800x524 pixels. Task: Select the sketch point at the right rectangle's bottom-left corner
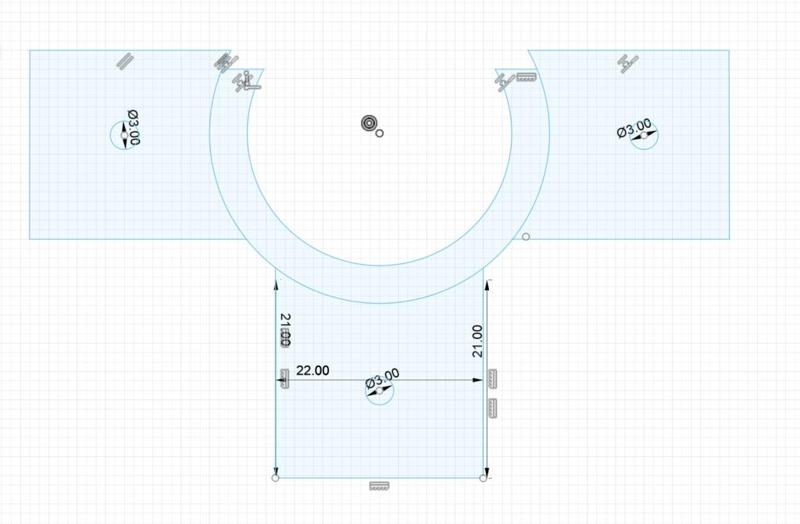(526, 237)
